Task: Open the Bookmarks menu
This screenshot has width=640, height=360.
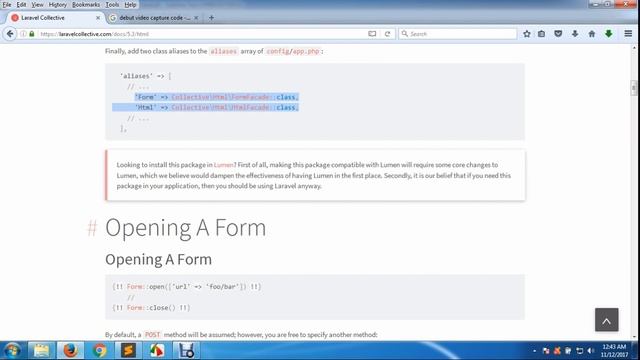Action: point(86,5)
